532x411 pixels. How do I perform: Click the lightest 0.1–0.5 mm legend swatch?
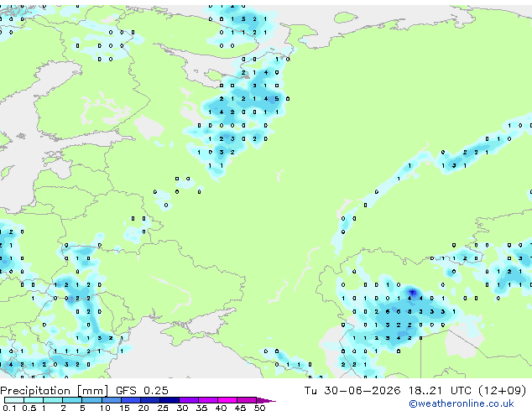[x=14, y=400]
